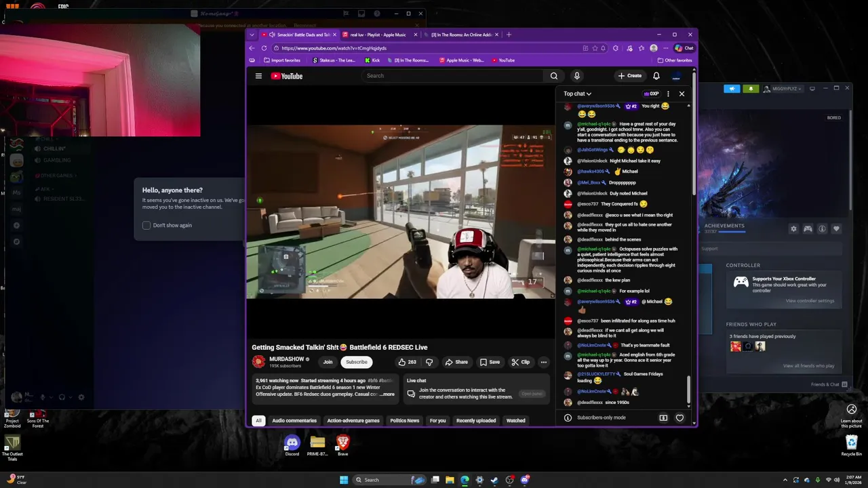The image size is (868, 488).
Task: Open the video's more actions ellipsis
Action: click(x=543, y=362)
